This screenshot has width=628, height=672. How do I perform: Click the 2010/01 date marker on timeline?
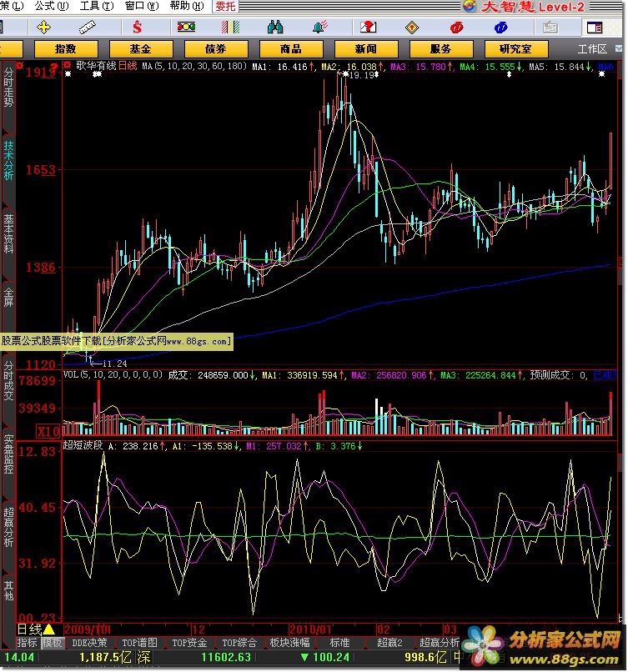[310, 628]
